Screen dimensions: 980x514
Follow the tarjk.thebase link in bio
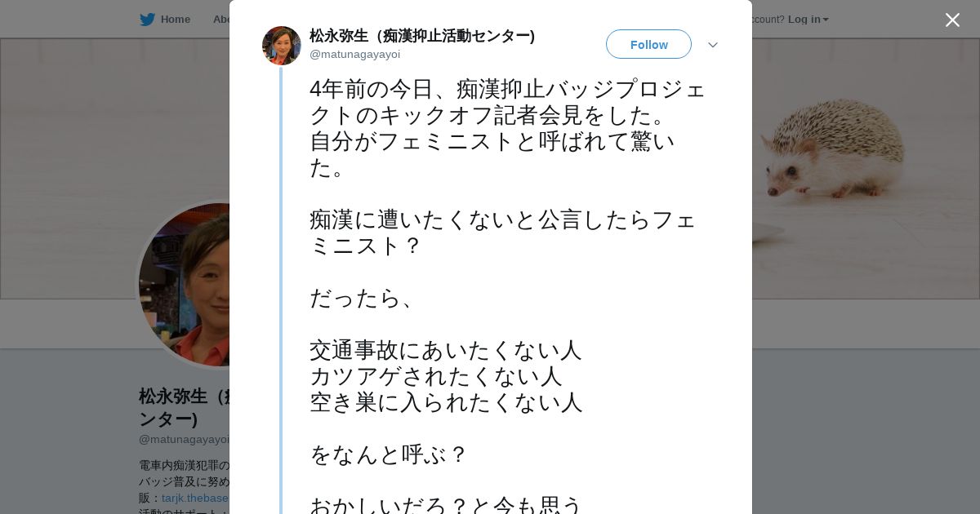point(195,498)
